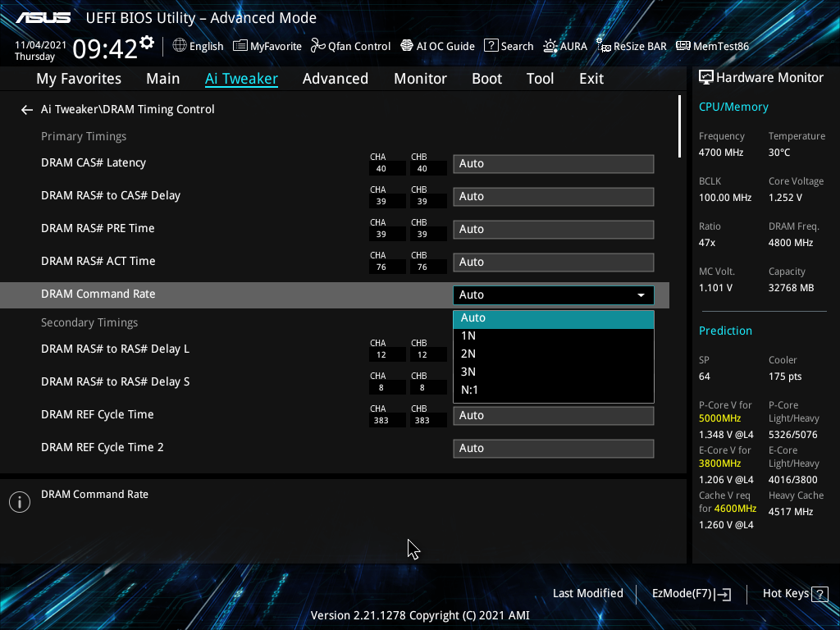This screenshot has height=630, width=840.
Task: Choose 1N command rate option
Action: [554, 336]
